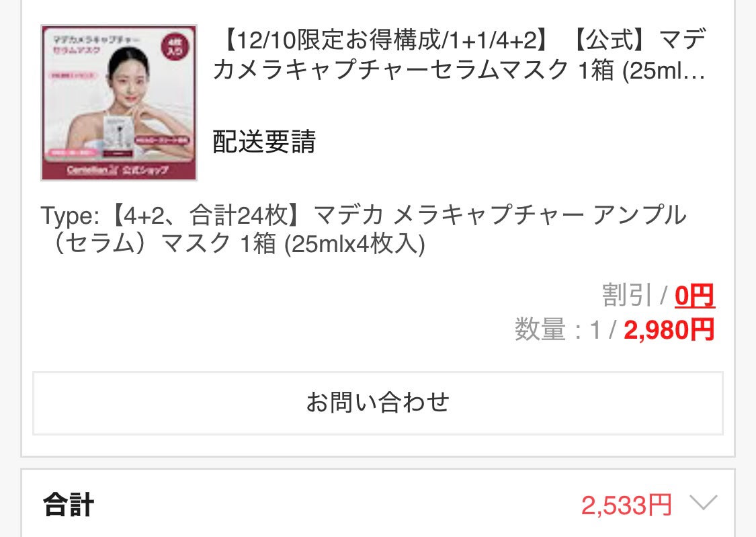
Task: Expand the 合計 total chevron arrow
Action: [x=704, y=502]
